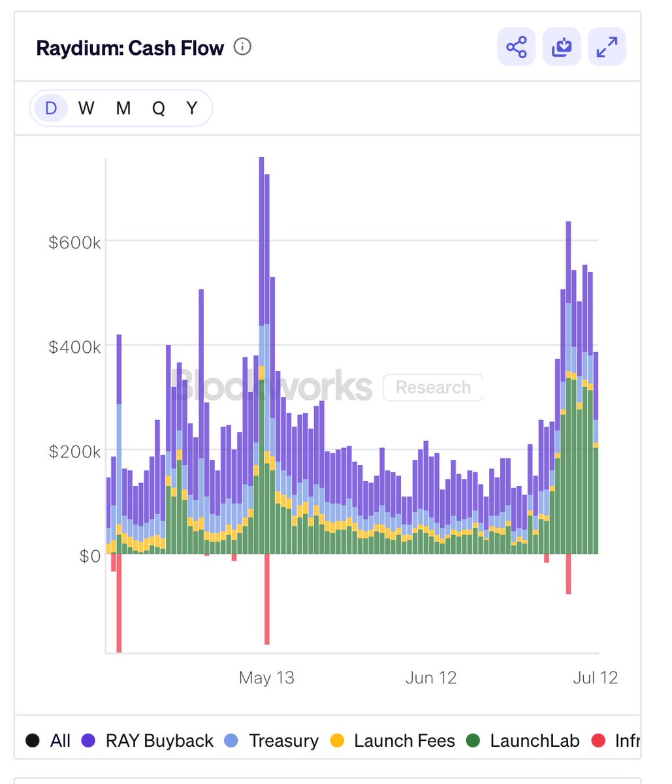The width and height of the screenshot is (672, 784).
Task: Switch to monthly 'M' interval
Action: [x=123, y=108]
